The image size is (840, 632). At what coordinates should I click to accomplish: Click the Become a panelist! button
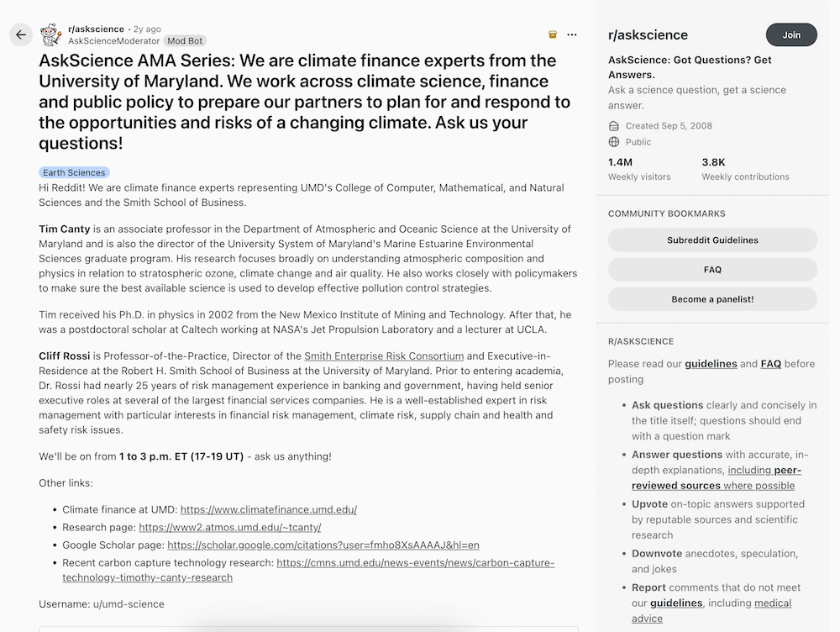tap(713, 298)
